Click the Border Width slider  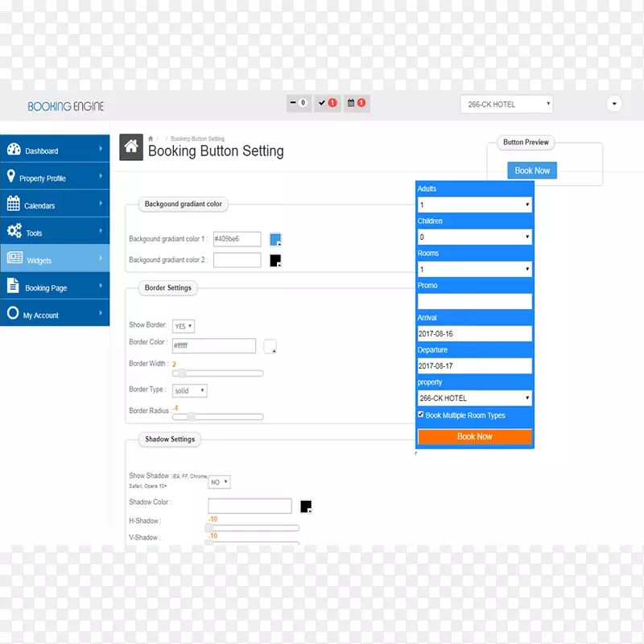[x=217, y=374]
